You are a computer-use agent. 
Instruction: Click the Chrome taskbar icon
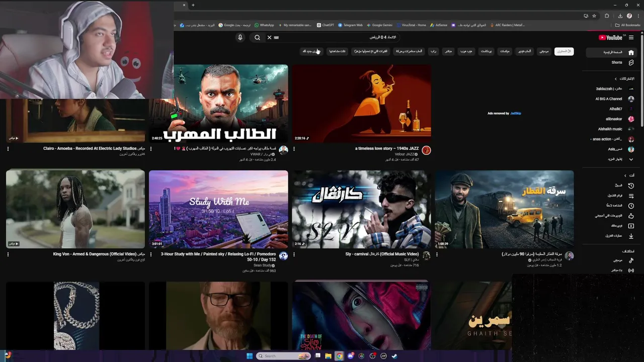(339, 356)
